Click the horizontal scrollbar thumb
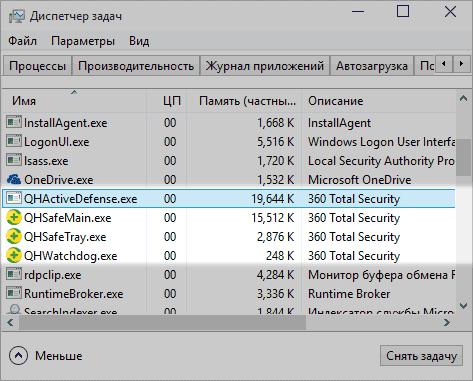The image size is (473, 381). coord(162,322)
